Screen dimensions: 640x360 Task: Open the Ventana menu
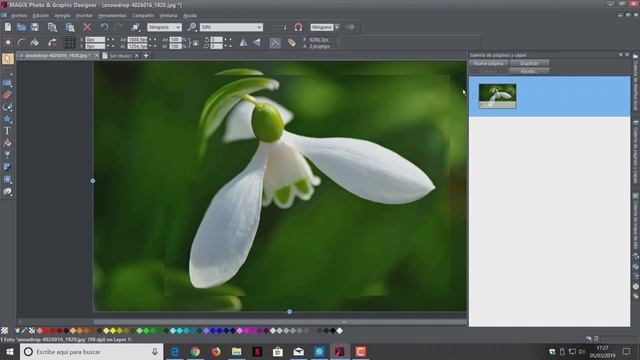[x=168, y=16]
